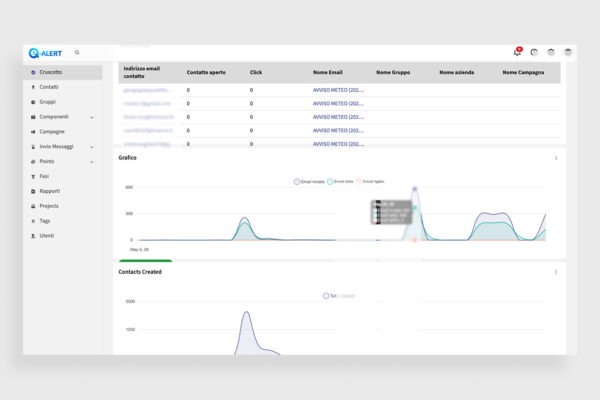This screenshot has width=600, height=400.
Task: Open the notifications bell icon
Action: tap(517, 52)
